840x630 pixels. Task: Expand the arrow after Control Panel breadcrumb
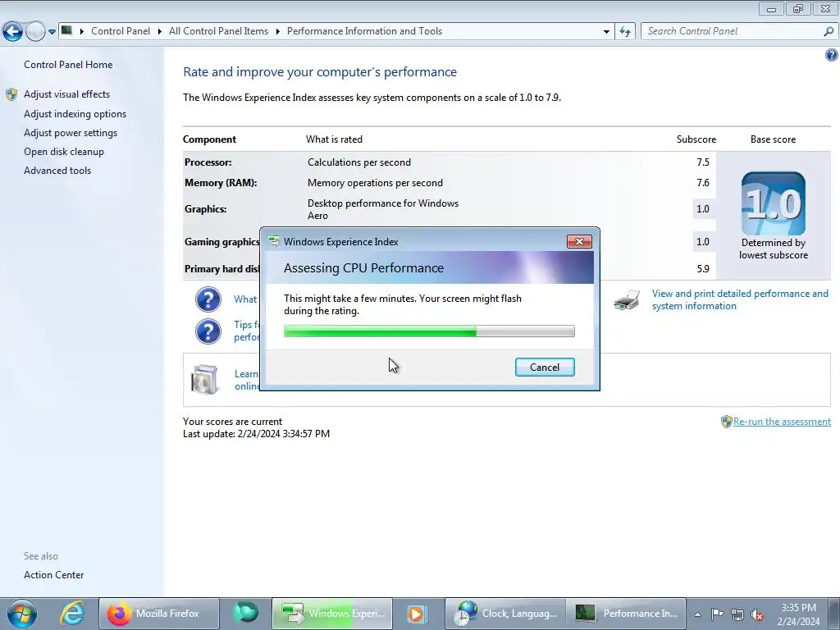(x=160, y=31)
